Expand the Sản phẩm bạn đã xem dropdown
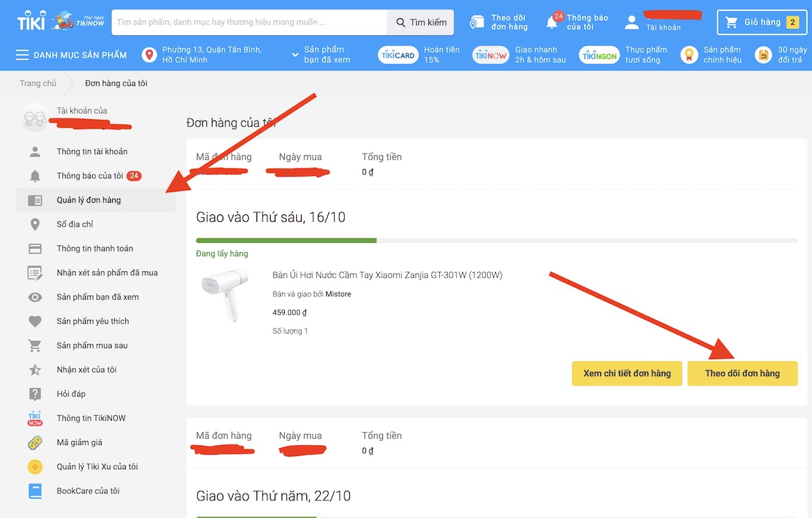 pyautogui.click(x=321, y=55)
